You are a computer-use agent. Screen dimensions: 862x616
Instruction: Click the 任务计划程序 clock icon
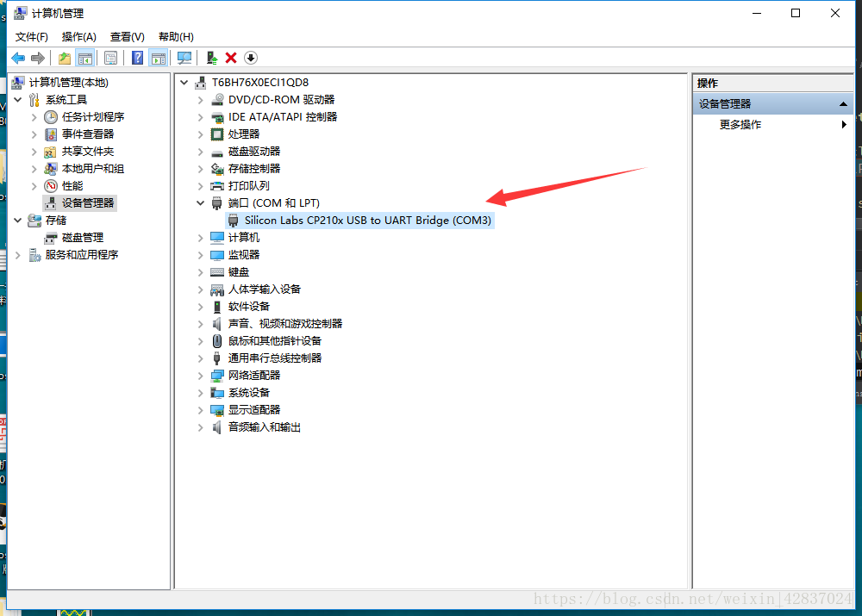coord(51,117)
